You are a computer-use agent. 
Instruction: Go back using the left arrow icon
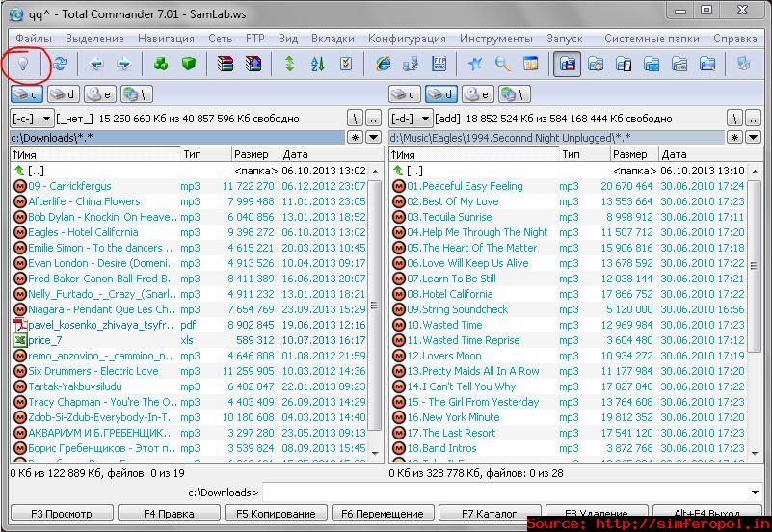tap(96, 64)
